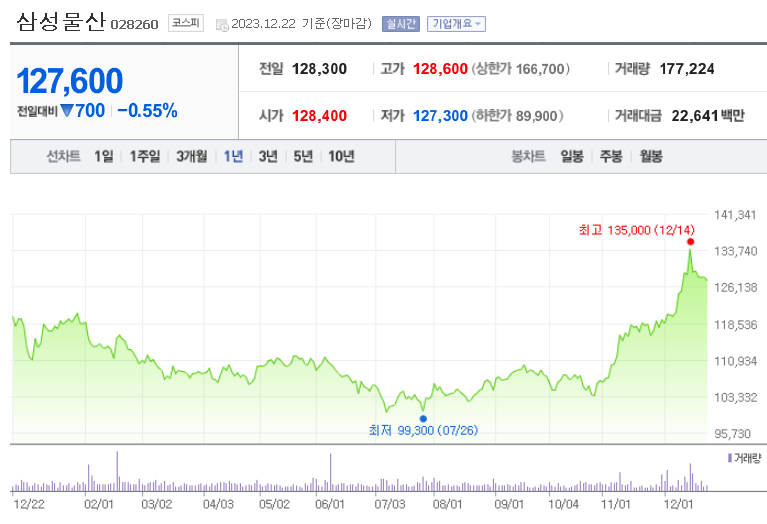Click the 2023.12.22 기준(장마감) date text
Screen dimensions: 767x524
pos(301,23)
